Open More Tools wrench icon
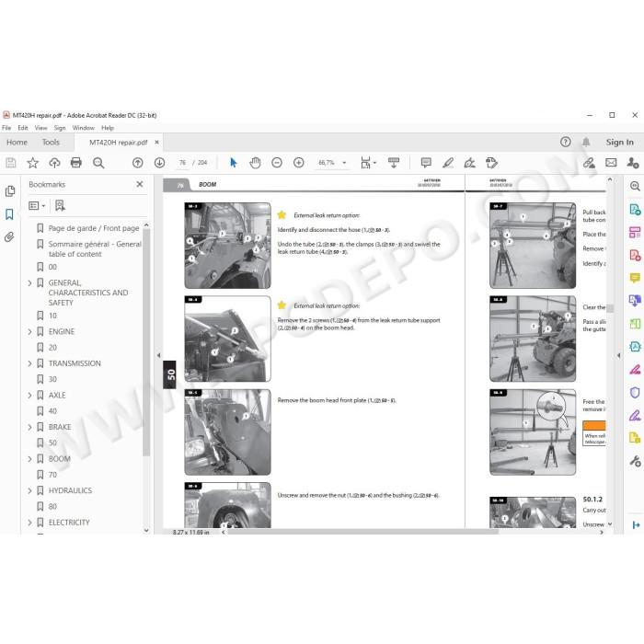This screenshot has width=644, height=644. pos(635,462)
